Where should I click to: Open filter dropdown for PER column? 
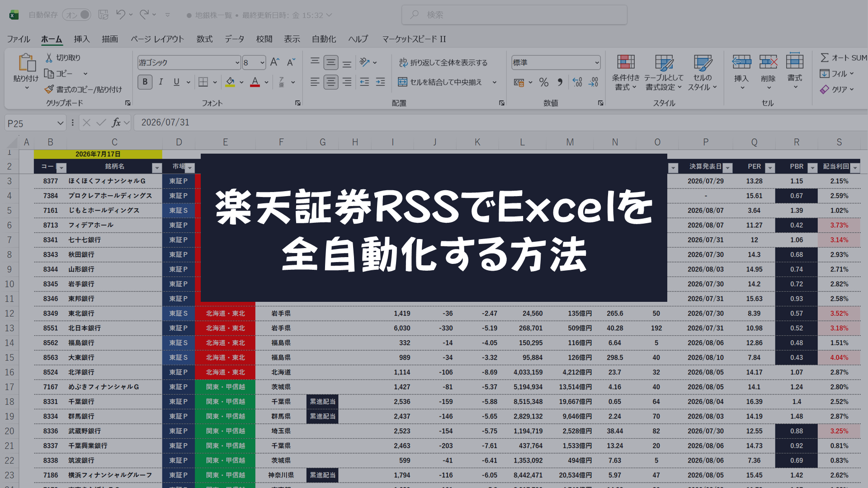click(x=770, y=168)
